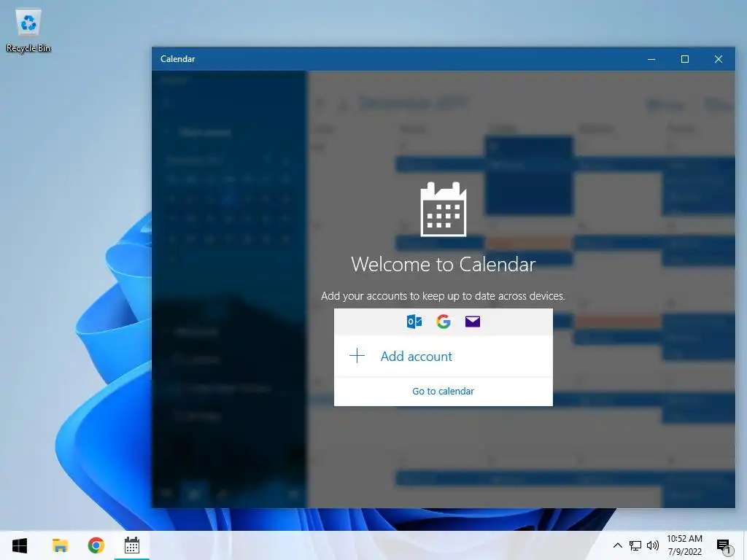Viewport: 747px width, 560px height.
Task: Open the Recycle Bin desktop icon
Action: [x=28, y=31]
